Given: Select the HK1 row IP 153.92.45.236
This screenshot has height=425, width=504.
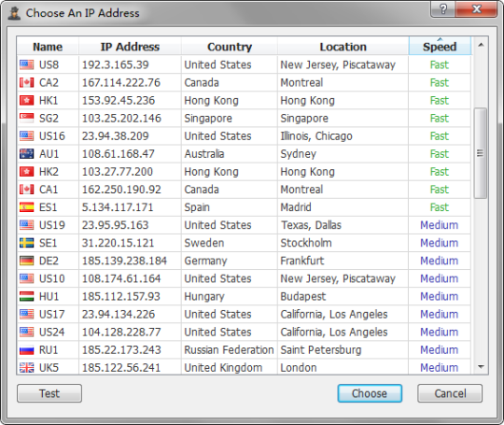Looking at the screenshot, I should [244, 100].
